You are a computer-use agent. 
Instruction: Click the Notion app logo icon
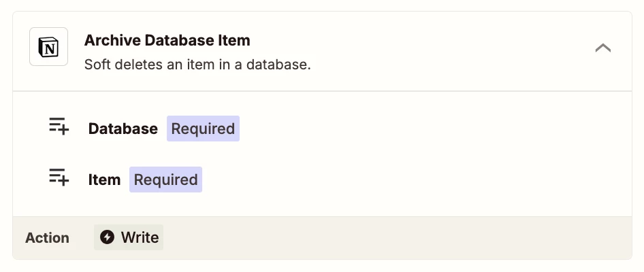pos(48,46)
